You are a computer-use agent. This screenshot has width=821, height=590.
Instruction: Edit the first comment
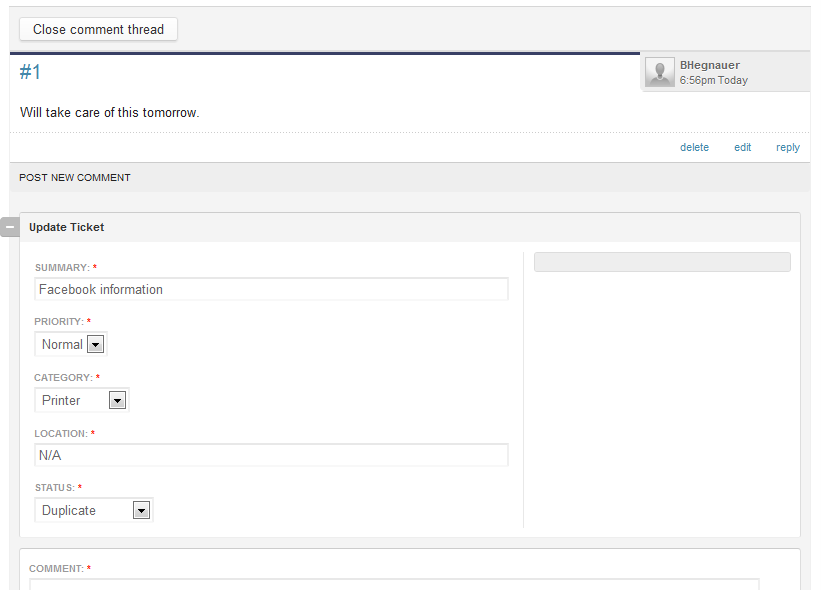click(742, 148)
